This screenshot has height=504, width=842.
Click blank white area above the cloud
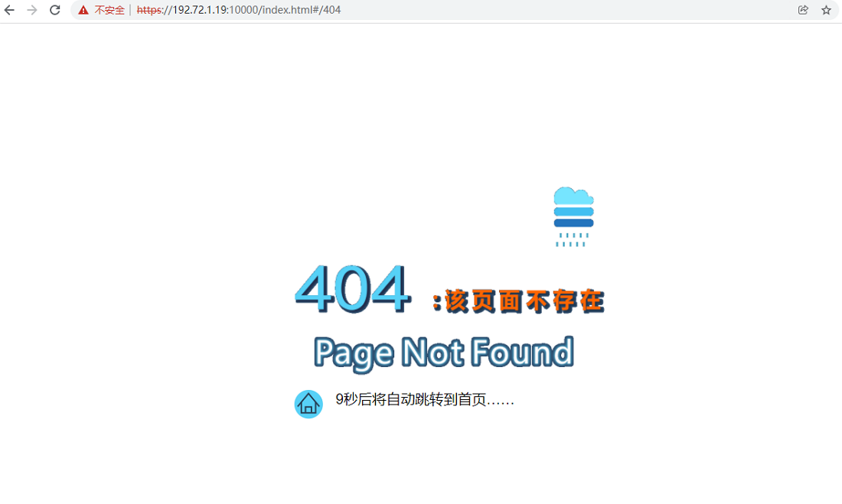573,115
